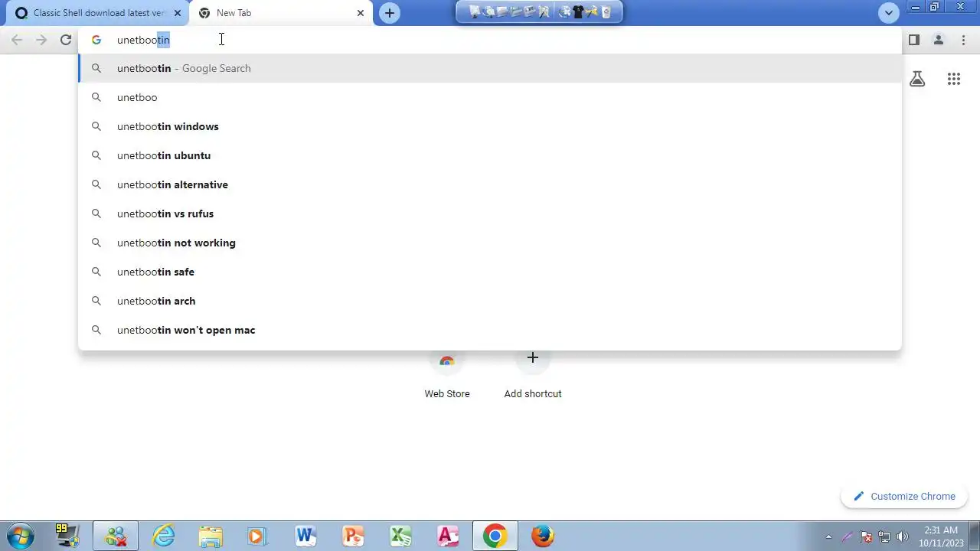Open the Windows Start orb
980x551 pixels.
point(21,536)
